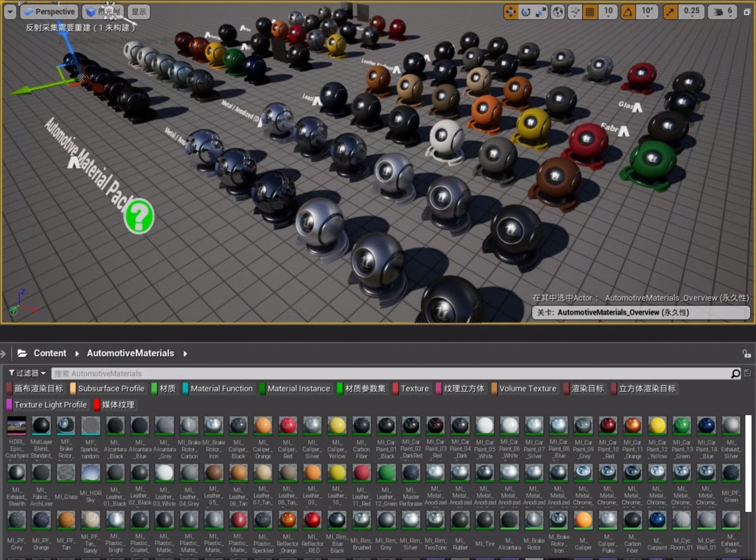Open the 过滤器 filters dropdown
The width and height of the screenshot is (756, 560).
pos(27,373)
